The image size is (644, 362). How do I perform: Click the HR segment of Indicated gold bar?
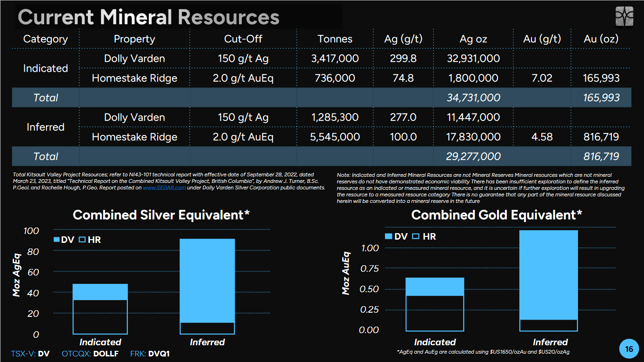tap(435, 313)
